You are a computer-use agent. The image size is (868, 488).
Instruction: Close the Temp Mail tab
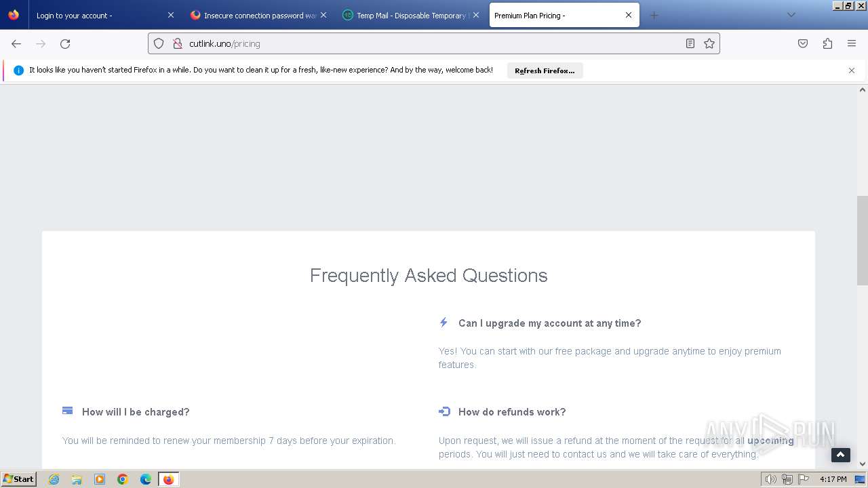pos(476,15)
